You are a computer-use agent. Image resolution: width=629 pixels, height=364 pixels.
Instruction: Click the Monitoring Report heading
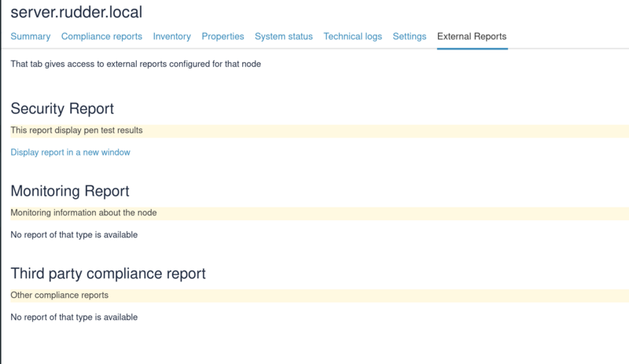click(70, 191)
